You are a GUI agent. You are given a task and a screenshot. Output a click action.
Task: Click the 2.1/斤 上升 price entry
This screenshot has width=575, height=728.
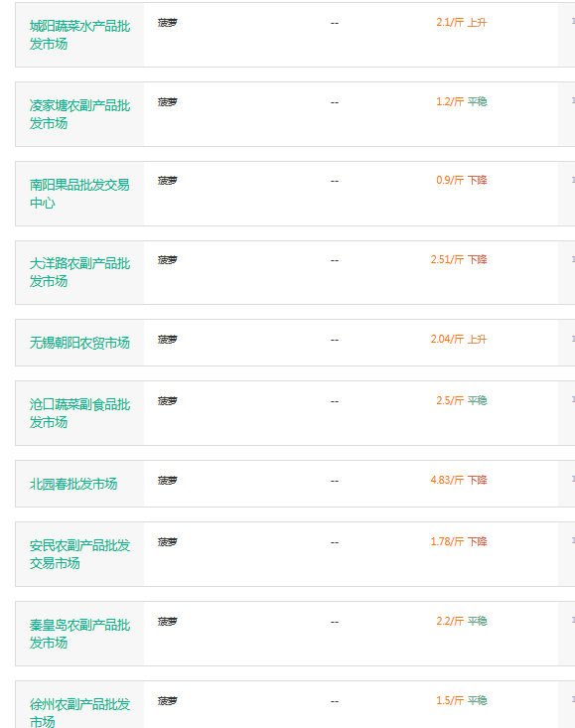click(x=462, y=22)
